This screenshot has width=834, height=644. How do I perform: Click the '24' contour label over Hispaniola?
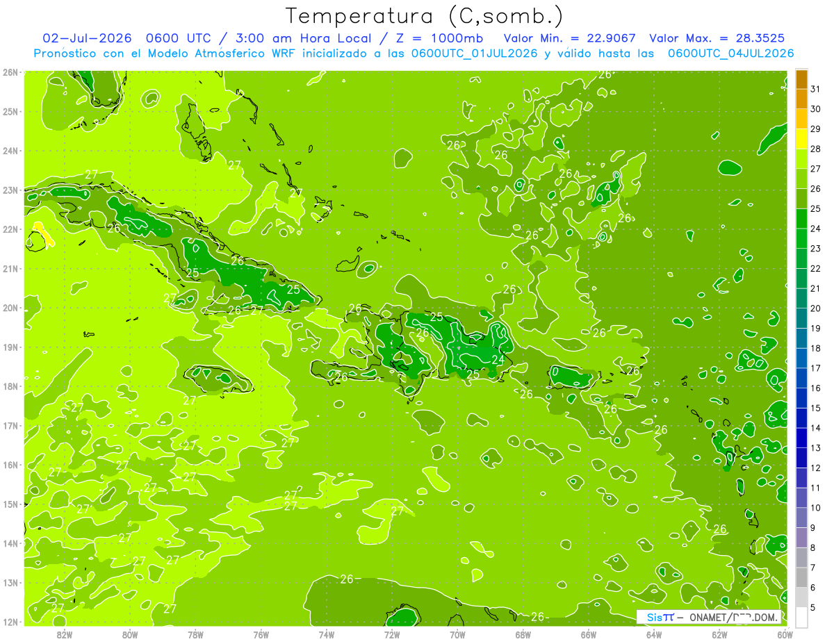click(498, 359)
